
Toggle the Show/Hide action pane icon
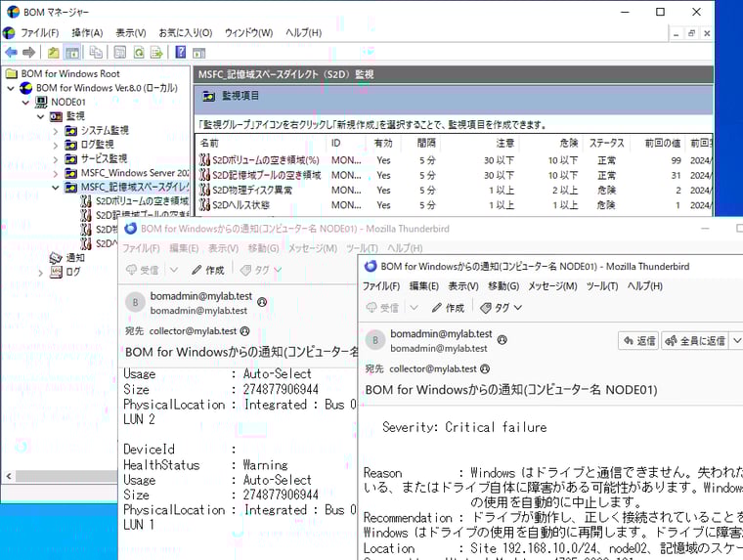(x=199, y=53)
